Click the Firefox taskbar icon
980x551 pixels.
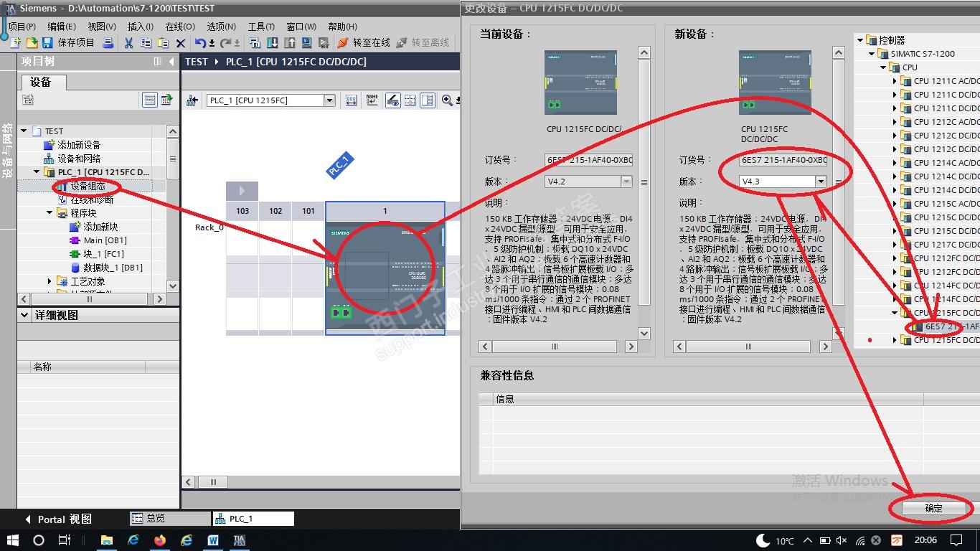coord(160,540)
